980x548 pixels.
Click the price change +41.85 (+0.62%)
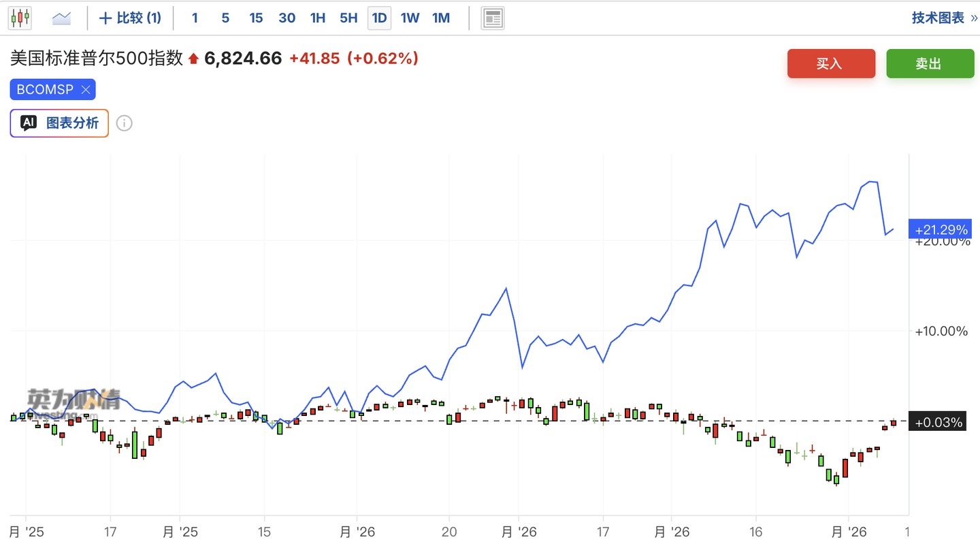[354, 59]
